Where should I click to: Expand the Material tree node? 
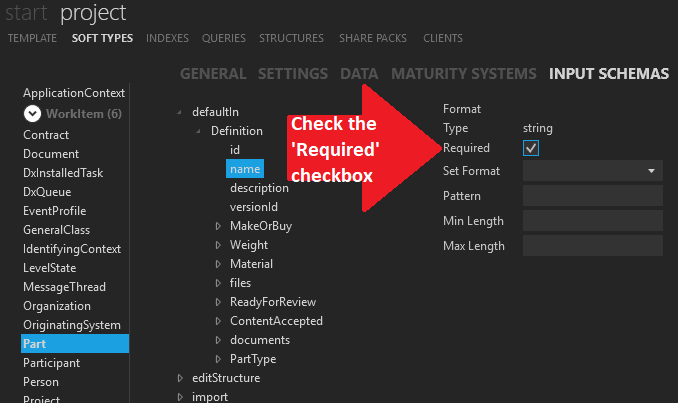click(218, 264)
